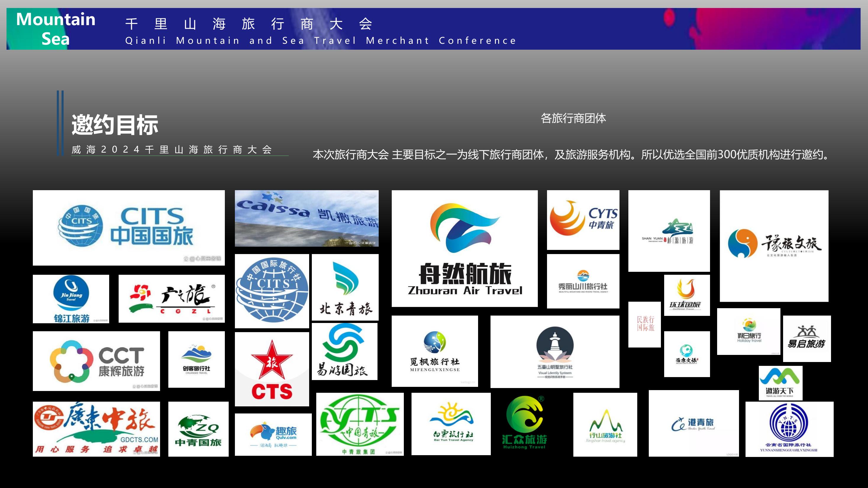868x488 pixels.
Task: Click the 遨游天下 logo
Action: 780,383
